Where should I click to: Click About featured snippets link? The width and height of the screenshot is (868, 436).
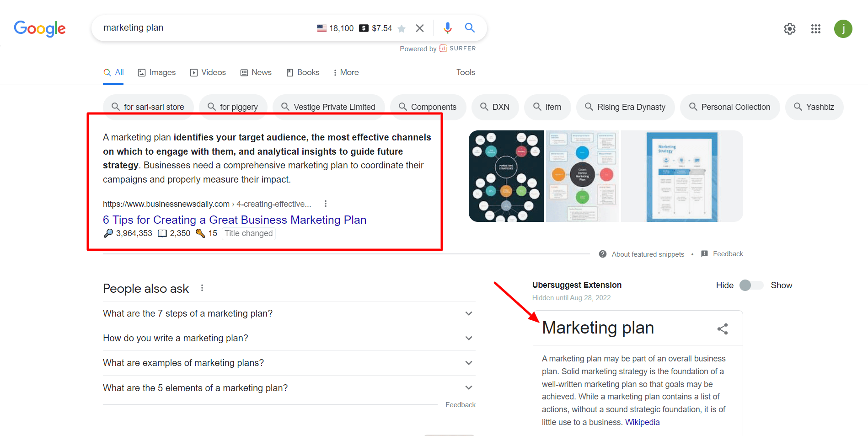point(648,254)
